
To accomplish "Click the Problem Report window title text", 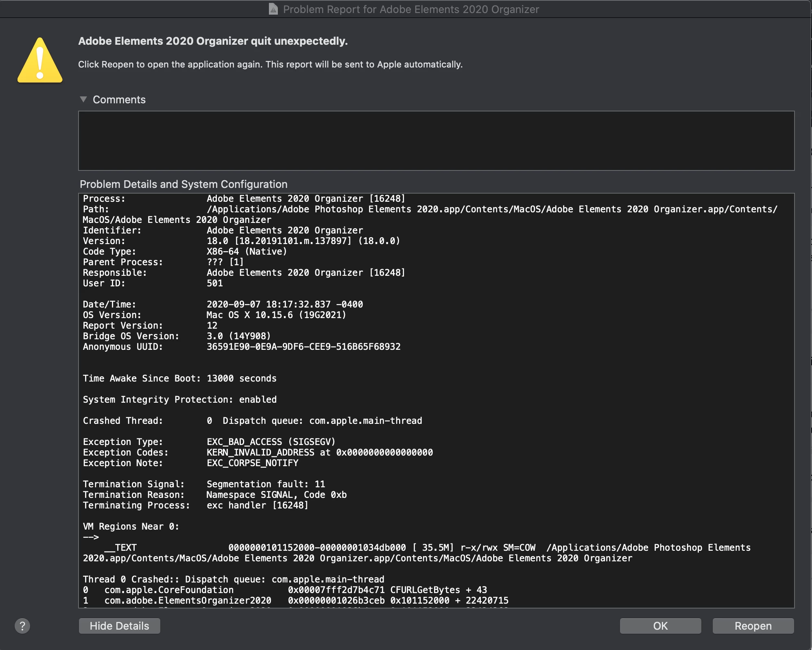I will pyautogui.click(x=410, y=9).
